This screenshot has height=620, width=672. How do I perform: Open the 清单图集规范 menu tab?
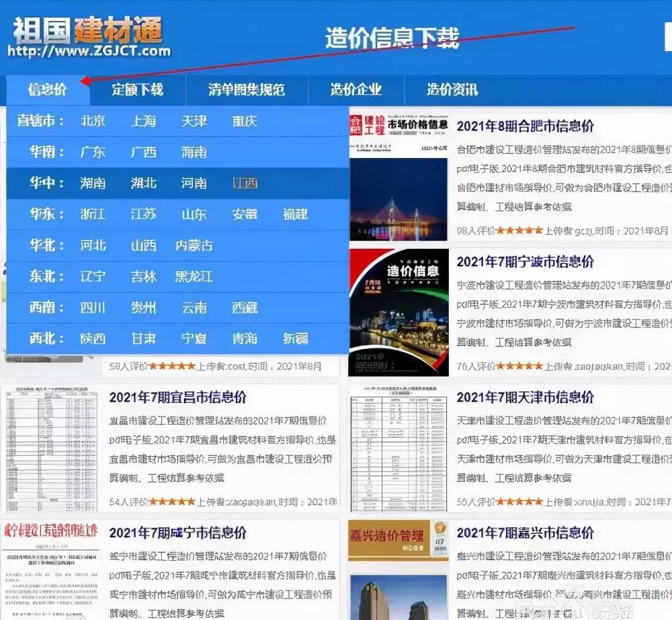point(246,89)
